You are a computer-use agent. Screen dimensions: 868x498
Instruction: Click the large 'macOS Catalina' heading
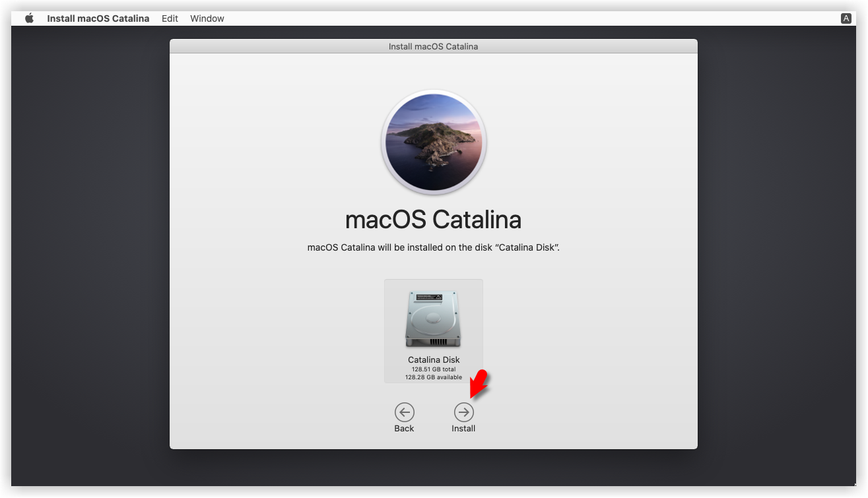433,220
